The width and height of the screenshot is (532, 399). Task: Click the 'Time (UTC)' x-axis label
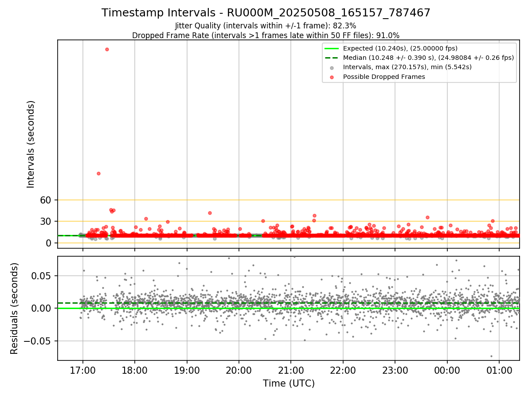pos(289,383)
